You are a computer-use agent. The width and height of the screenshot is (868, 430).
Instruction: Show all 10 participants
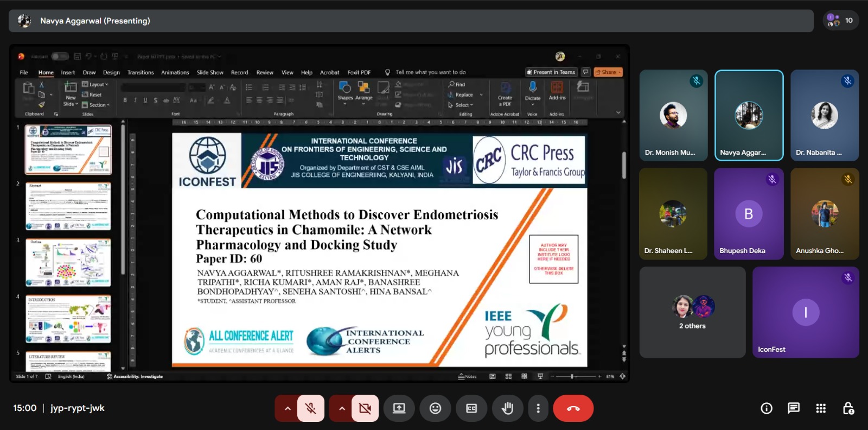point(840,21)
